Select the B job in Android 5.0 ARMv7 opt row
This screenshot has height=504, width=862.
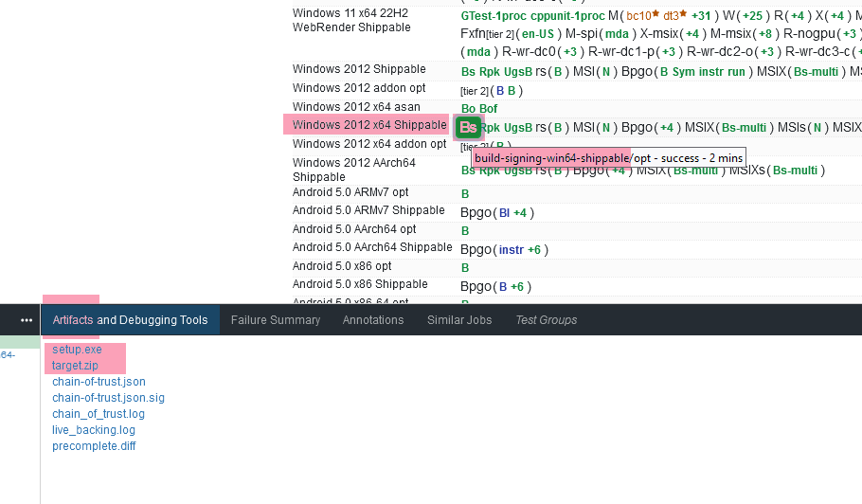[465, 194]
